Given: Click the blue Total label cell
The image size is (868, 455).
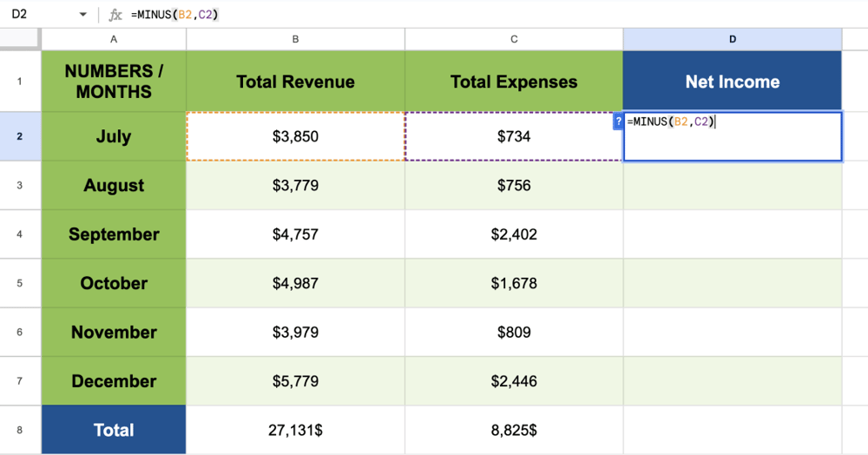Looking at the screenshot, I should tap(114, 430).
